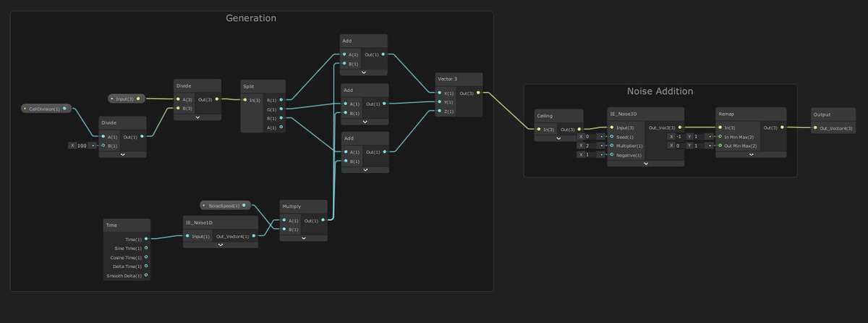Click the Output node Out_Vector4(3) port

[816, 128]
